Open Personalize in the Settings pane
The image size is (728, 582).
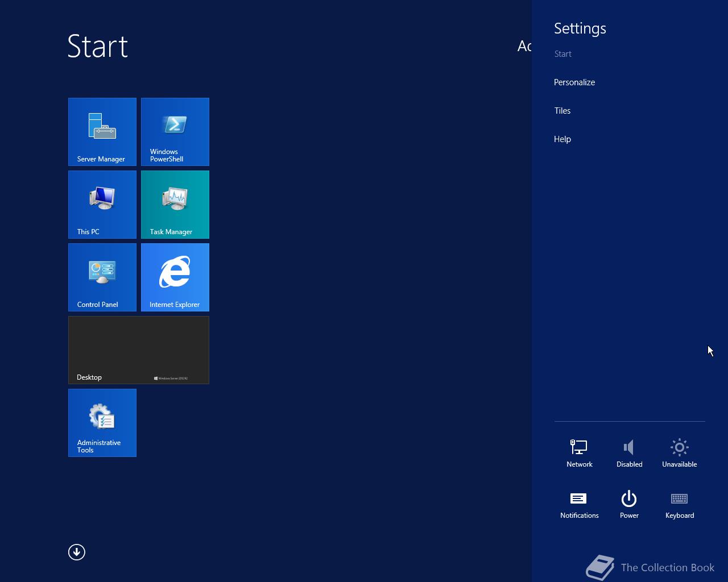tap(574, 82)
